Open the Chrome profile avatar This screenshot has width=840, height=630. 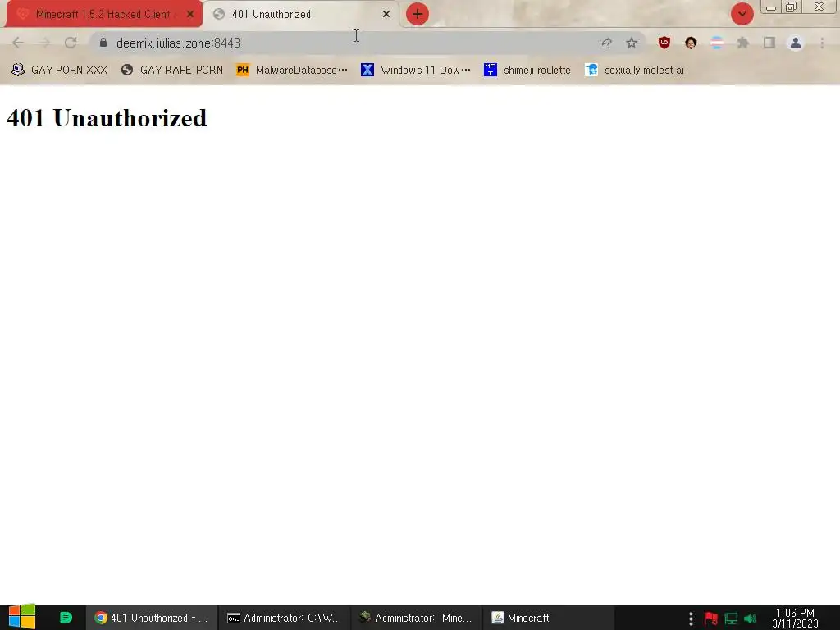796,43
